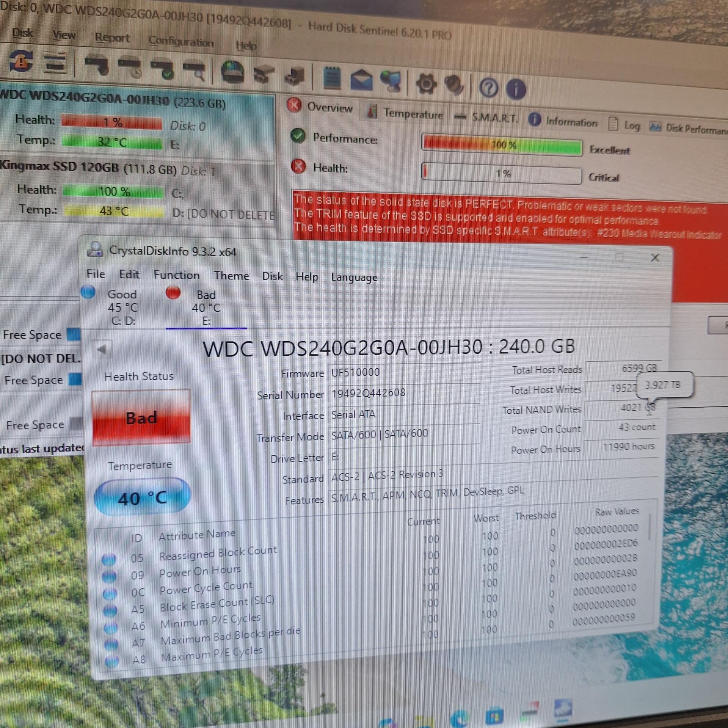The width and height of the screenshot is (728, 728).
Task: Click the drive toolbar icon left of the notepad
Action: click(295, 76)
